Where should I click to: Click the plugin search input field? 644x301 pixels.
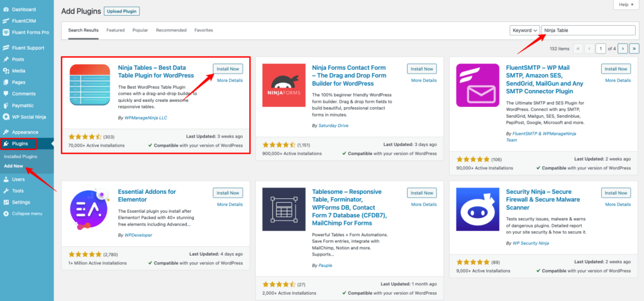coord(588,30)
